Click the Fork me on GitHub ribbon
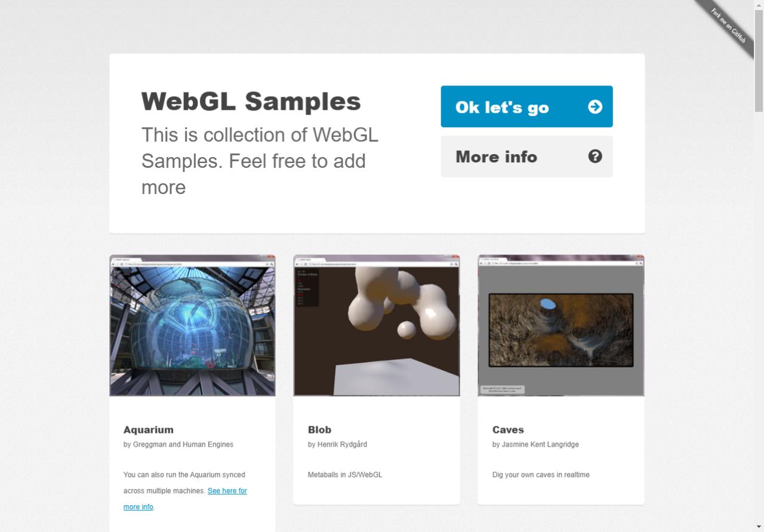The height and width of the screenshot is (532, 764). tap(727, 25)
